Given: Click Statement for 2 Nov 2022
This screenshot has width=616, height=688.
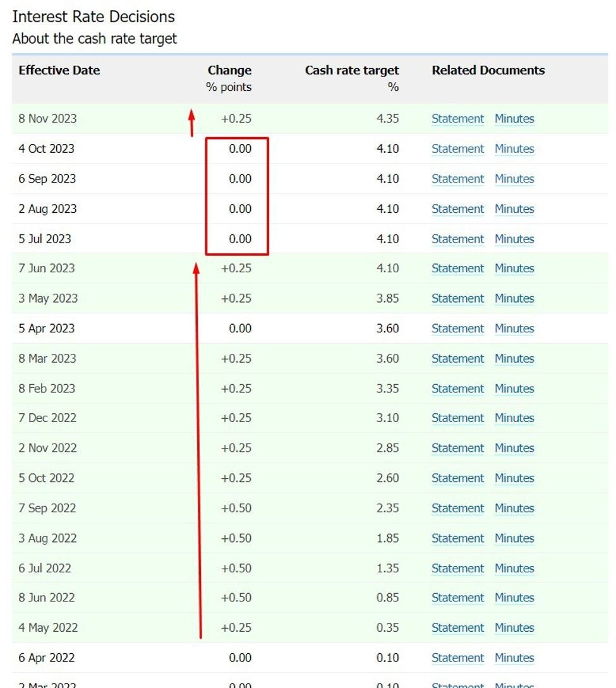Looking at the screenshot, I should (457, 448).
